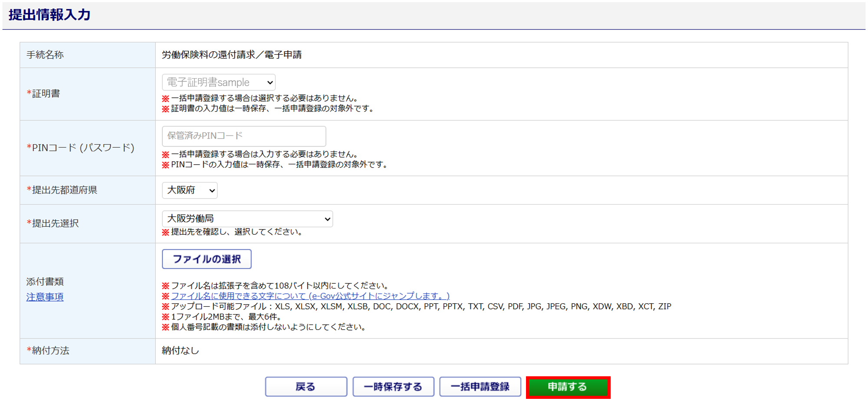Follow the e-Gov公式サイト file name characters link
The image size is (868, 408).
point(310,296)
